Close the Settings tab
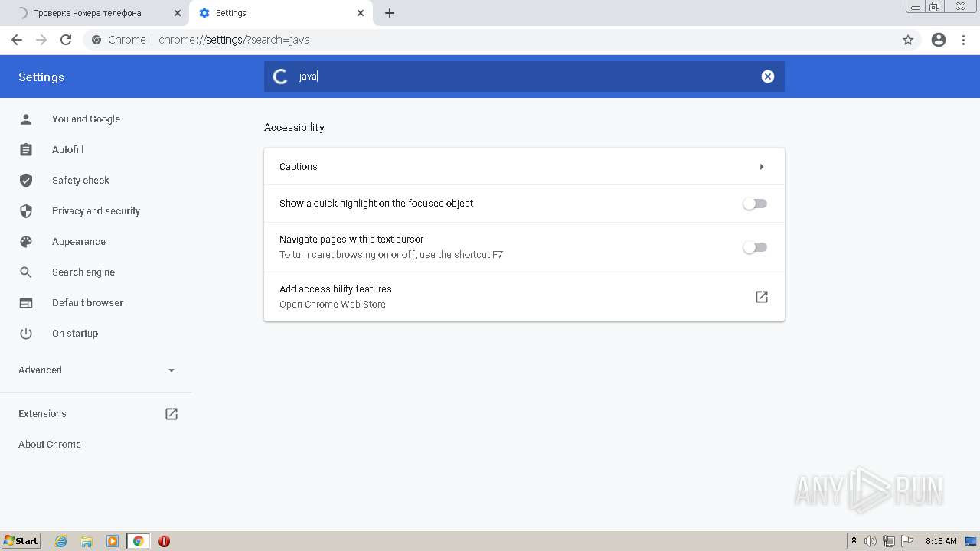Viewport: 980px width, 551px height. click(361, 13)
